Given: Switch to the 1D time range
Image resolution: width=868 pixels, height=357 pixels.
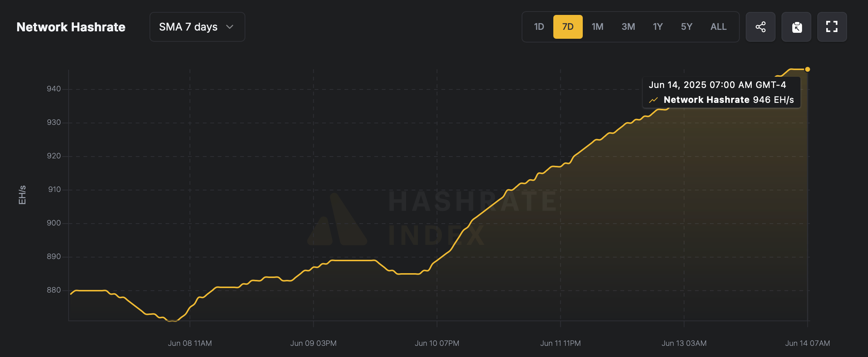Looking at the screenshot, I should [538, 26].
